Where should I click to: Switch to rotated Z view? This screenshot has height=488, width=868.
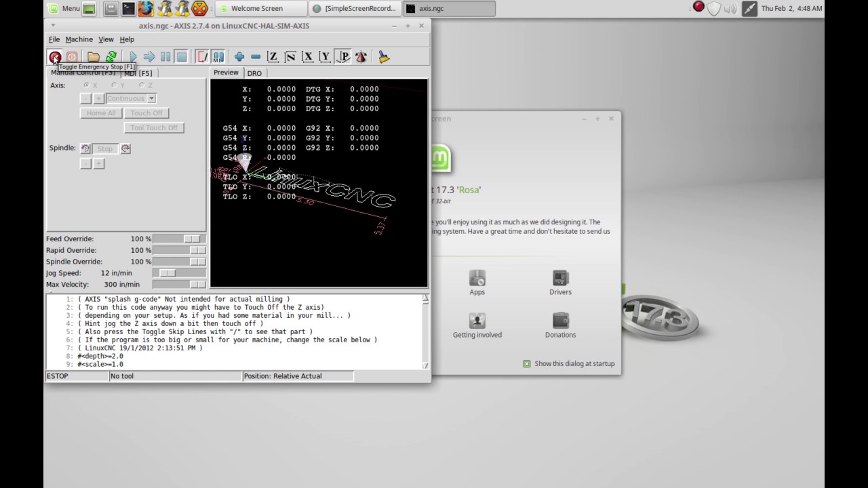tap(290, 57)
